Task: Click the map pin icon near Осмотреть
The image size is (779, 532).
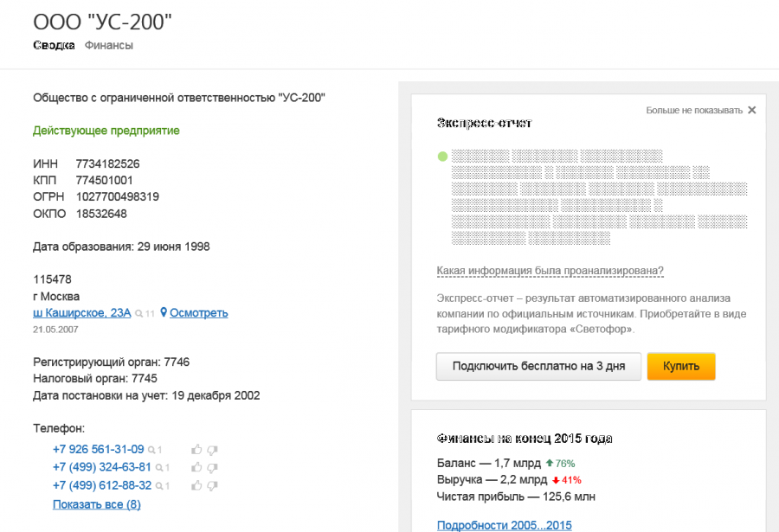Action: [x=164, y=312]
